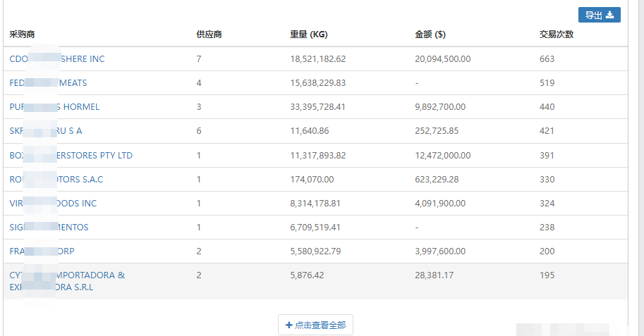Click the 采购商 column header
The image size is (644, 336).
pyautogui.click(x=22, y=35)
